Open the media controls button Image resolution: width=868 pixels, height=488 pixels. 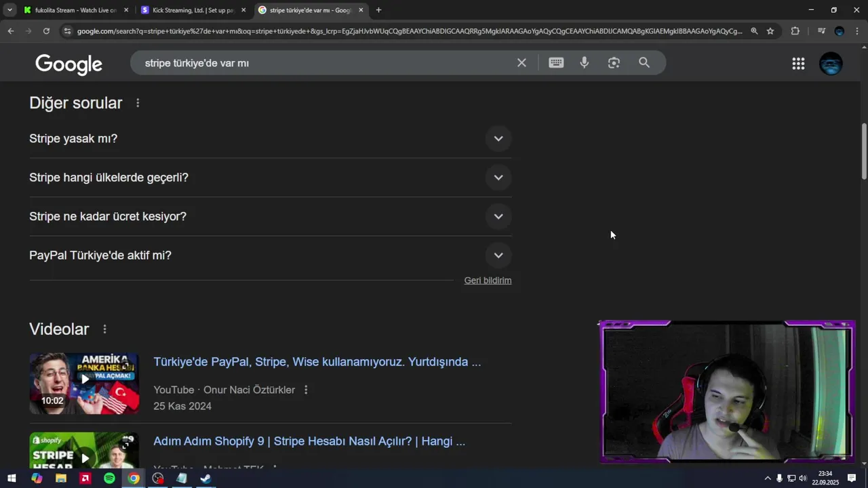821,31
